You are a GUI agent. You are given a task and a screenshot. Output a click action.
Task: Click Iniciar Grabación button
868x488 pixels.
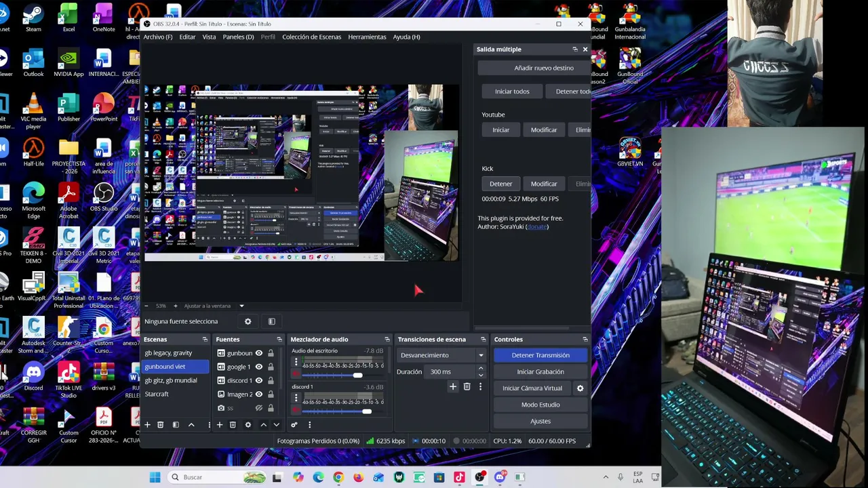pos(540,371)
